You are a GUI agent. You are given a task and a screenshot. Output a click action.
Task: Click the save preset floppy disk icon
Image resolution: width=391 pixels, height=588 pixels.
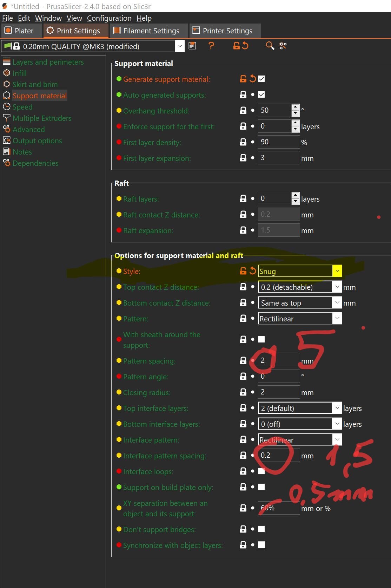192,46
